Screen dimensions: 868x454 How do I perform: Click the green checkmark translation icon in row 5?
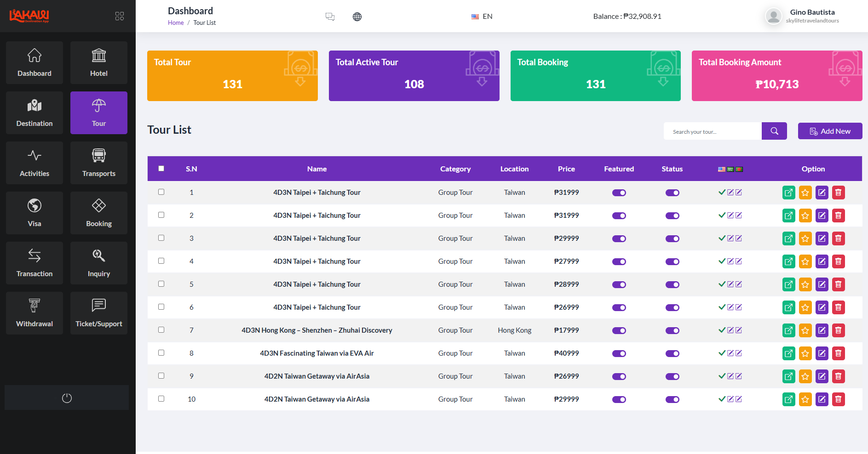722,284
